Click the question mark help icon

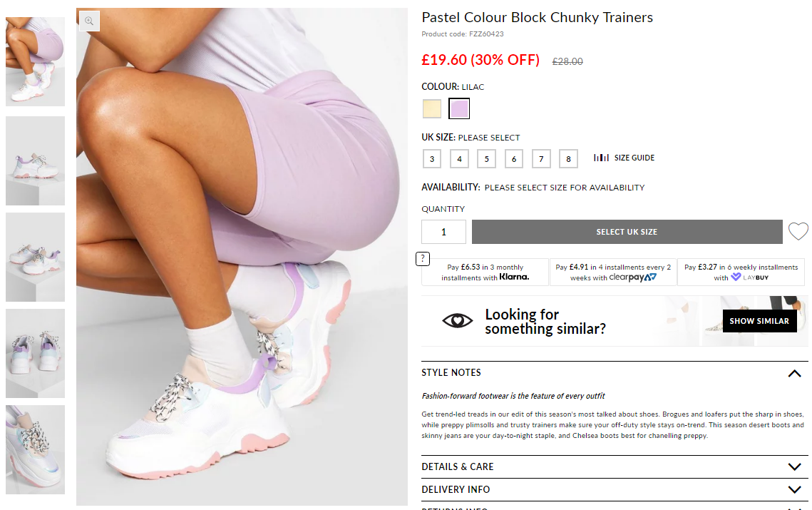pyautogui.click(x=423, y=258)
